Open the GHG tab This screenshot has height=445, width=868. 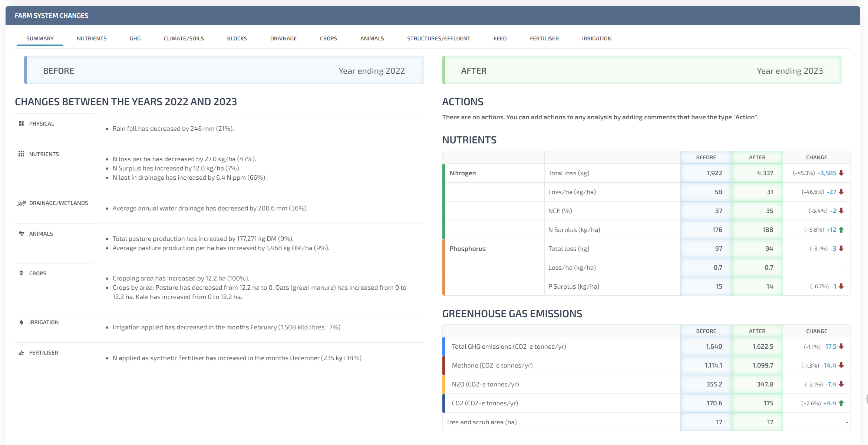pos(135,39)
